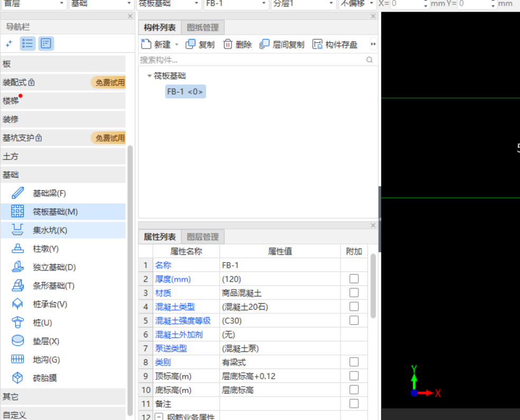Expand the 土方 navigation category
Screen dimensions: 520x420
coord(63,156)
